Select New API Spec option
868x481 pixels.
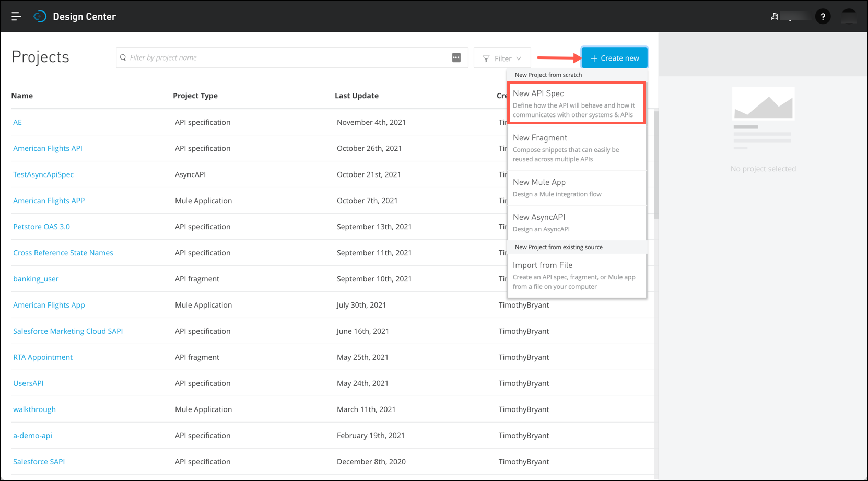click(x=577, y=103)
